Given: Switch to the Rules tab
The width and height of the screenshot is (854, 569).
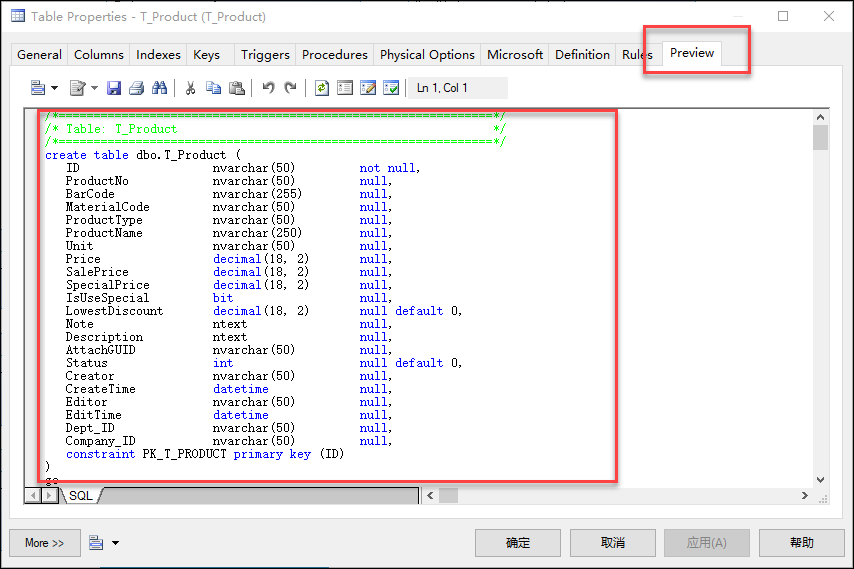Looking at the screenshot, I should (637, 55).
